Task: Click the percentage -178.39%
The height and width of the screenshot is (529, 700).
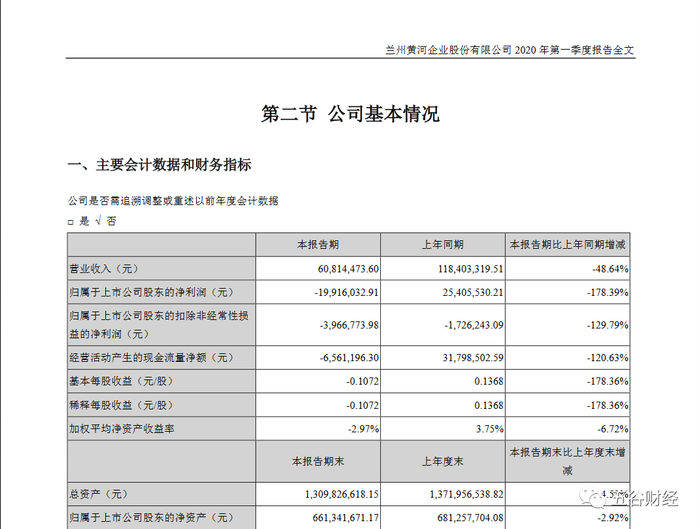Action: click(x=608, y=292)
